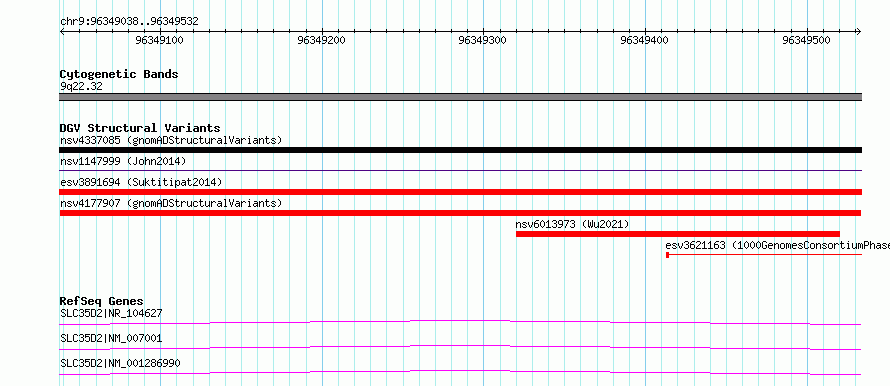Click the SLC35D2|NM_007001 transcript label

111,338
